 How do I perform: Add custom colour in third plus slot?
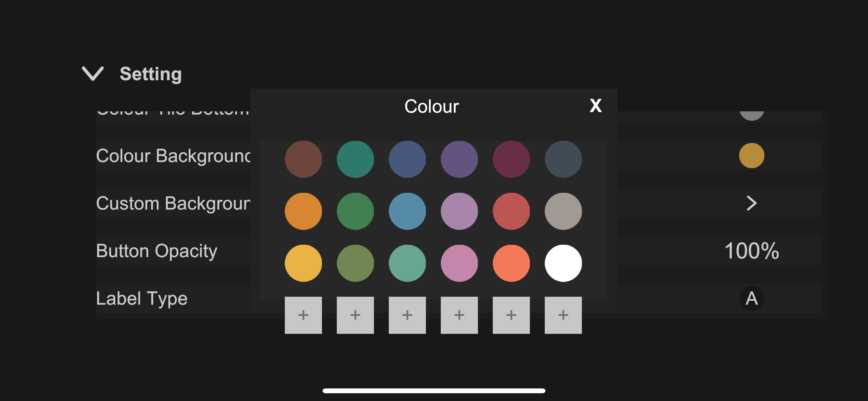407,315
